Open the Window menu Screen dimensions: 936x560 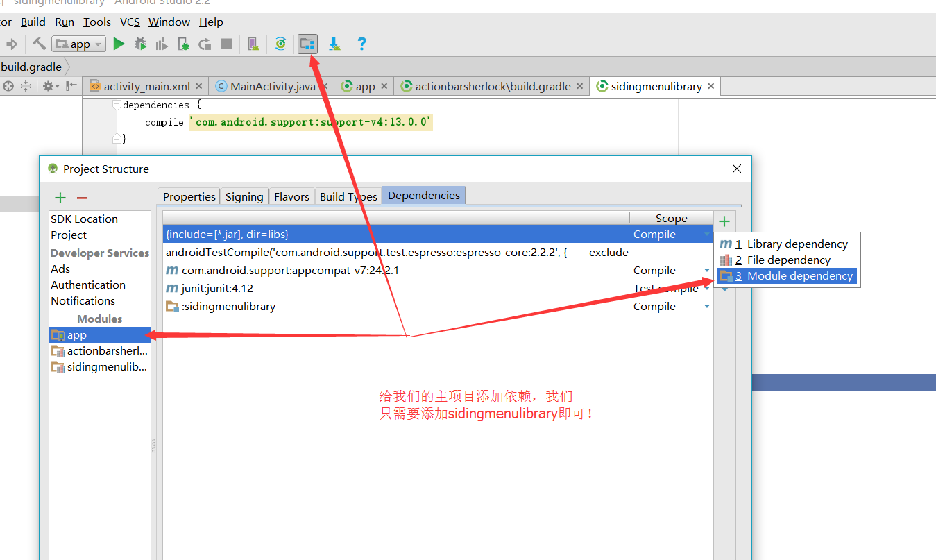(169, 22)
